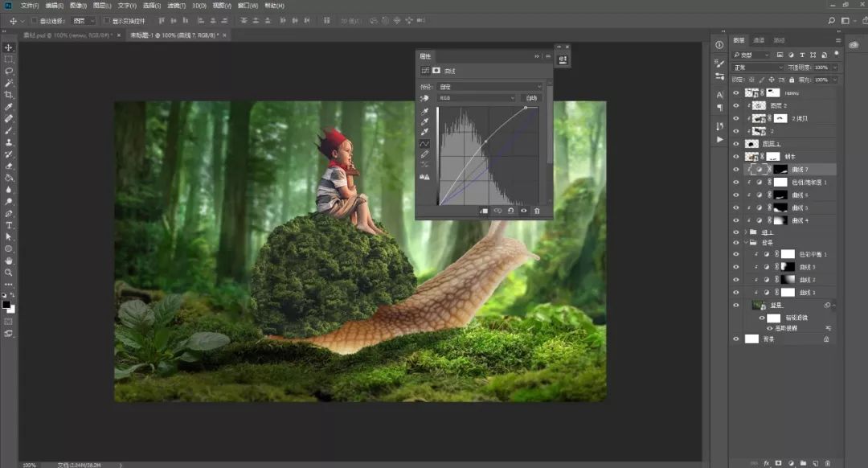The width and height of the screenshot is (868, 468).
Task: Select the Pen tool
Action: [9, 213]
